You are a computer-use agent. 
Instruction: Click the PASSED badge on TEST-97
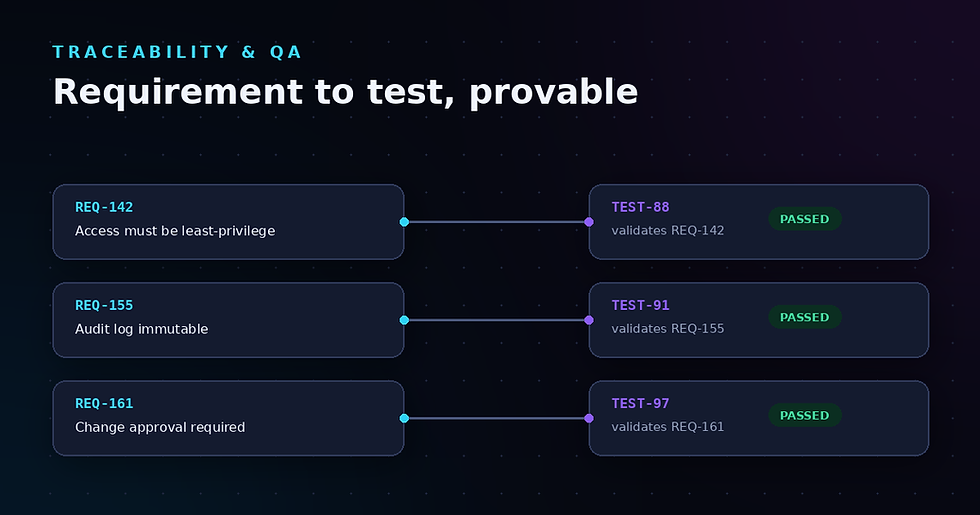[x=804, y=415]
